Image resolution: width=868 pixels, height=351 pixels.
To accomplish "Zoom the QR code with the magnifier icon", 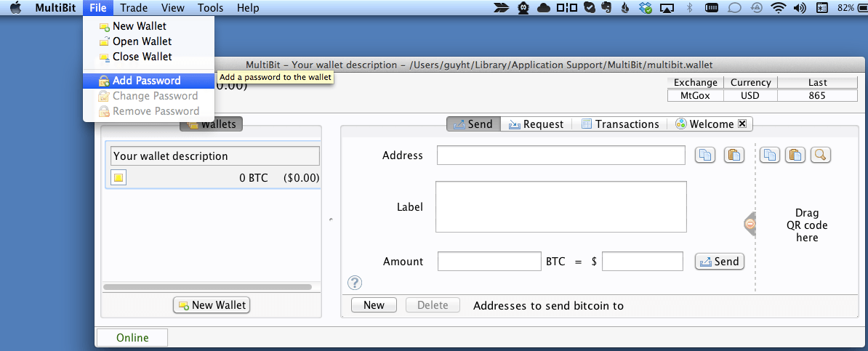I will tap(821, 155).
